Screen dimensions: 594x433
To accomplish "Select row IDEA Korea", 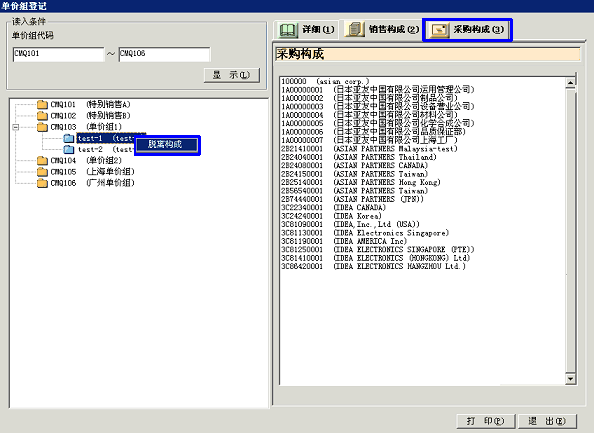I will click(x=331, y=216).
